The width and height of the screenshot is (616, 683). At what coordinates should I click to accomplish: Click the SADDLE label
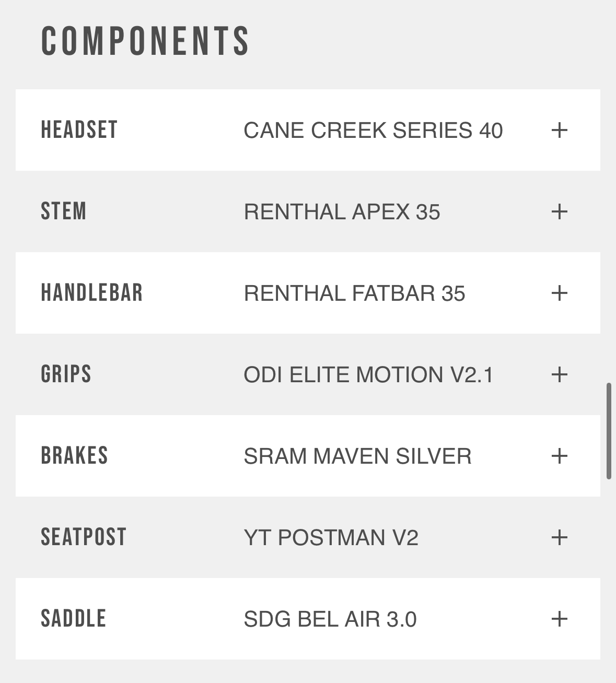[x=74, y=619]
